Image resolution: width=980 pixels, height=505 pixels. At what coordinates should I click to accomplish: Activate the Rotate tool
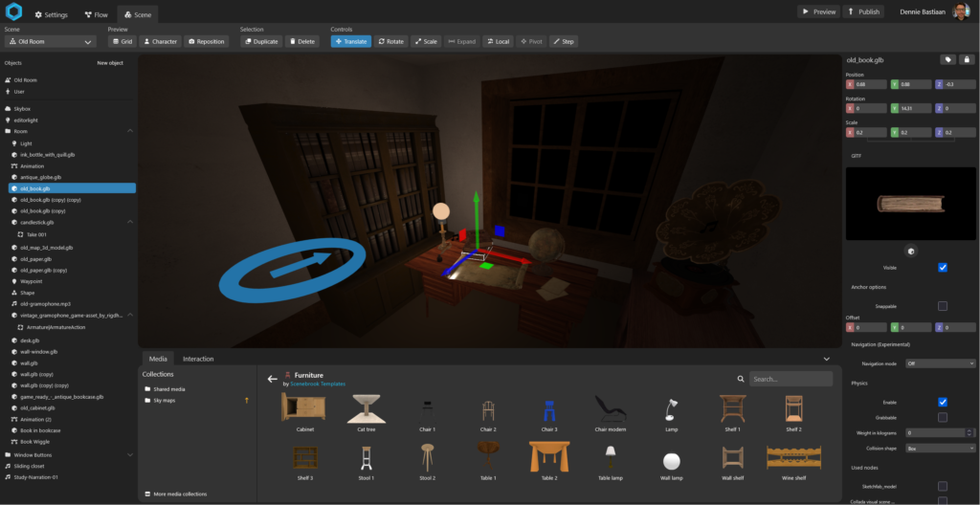point(390,42)
